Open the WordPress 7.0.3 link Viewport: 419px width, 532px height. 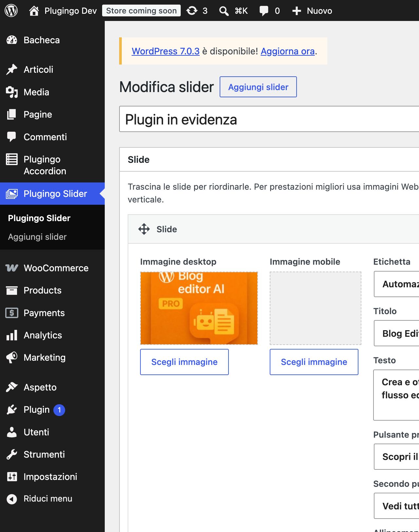[166, 51]
